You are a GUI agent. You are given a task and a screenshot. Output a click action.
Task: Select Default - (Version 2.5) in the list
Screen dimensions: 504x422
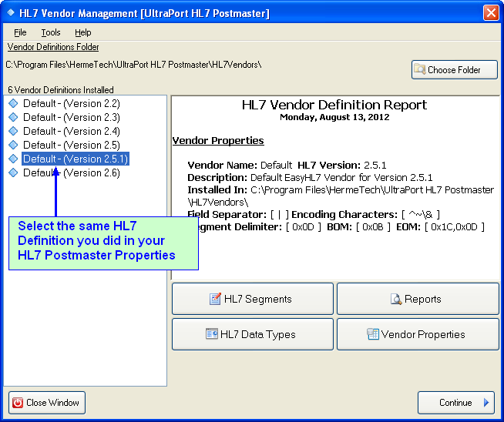pyautogui.click(x=71, y=145)
